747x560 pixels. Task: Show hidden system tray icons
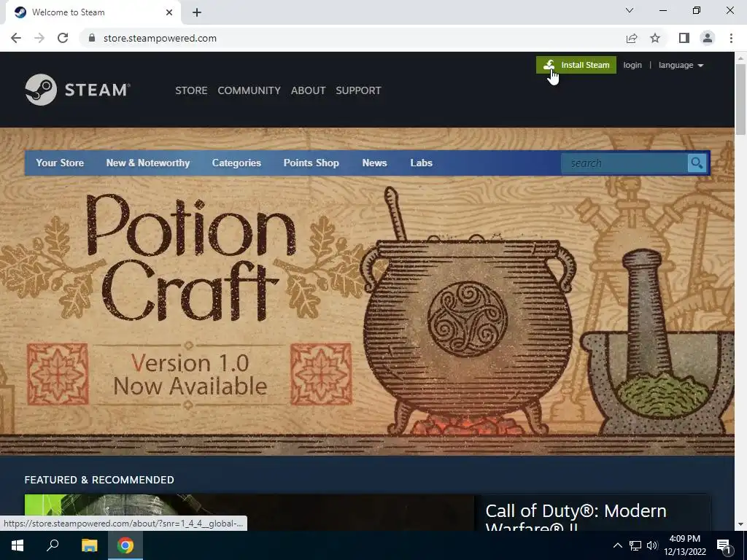(x=617, y=545)
